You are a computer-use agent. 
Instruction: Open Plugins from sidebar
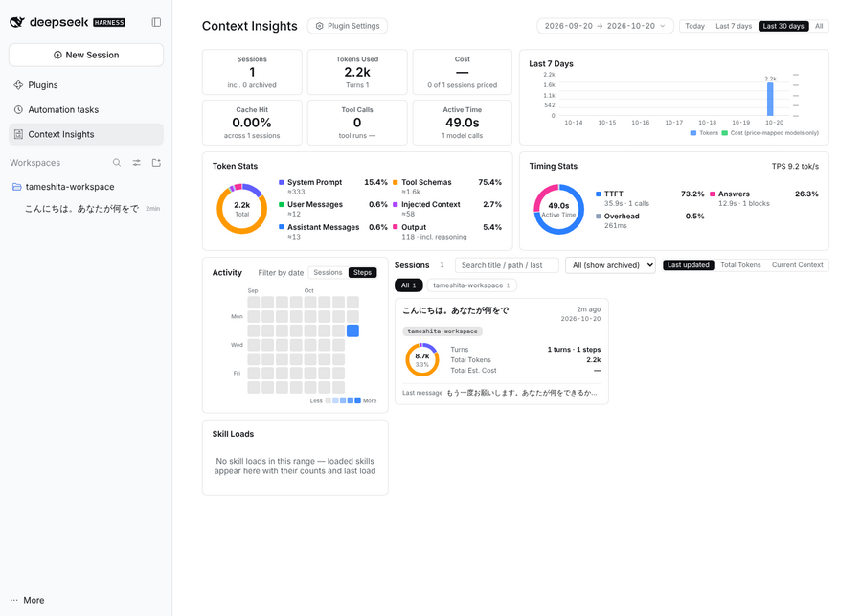click(86, 84)
